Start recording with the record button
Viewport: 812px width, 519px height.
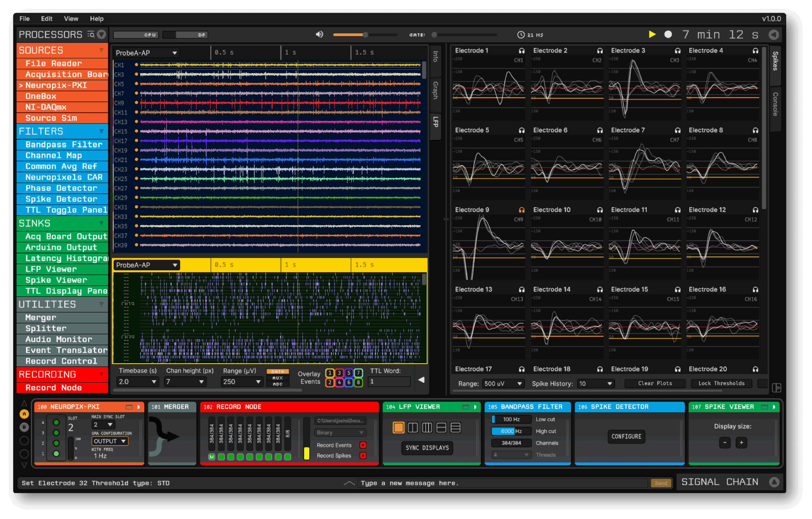coord(668,34)
